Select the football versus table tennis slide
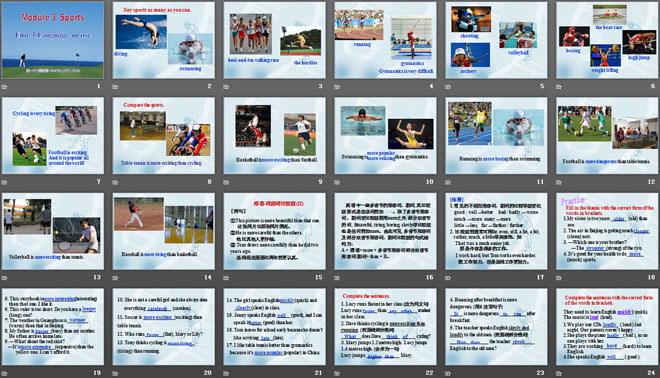This screenshot has width=660, height=378. pyautogui.click(x=607, y=136)
